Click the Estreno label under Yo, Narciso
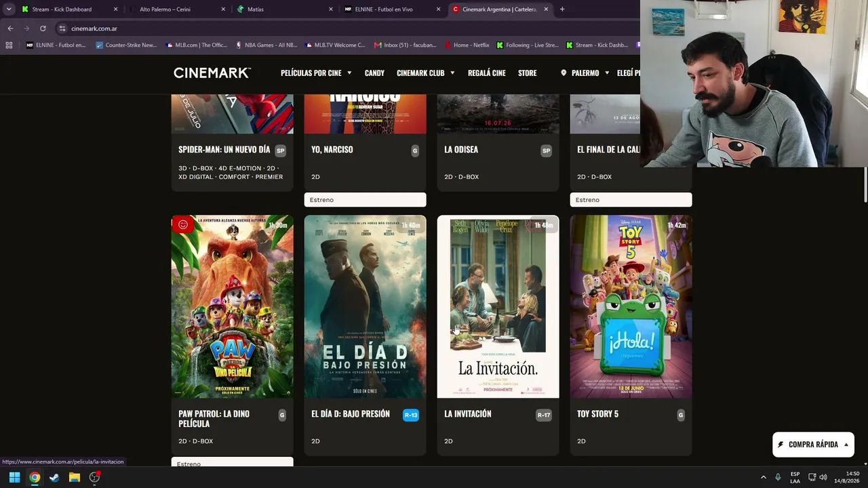Viewport: 868px width, 488px height. coord(366,200)
